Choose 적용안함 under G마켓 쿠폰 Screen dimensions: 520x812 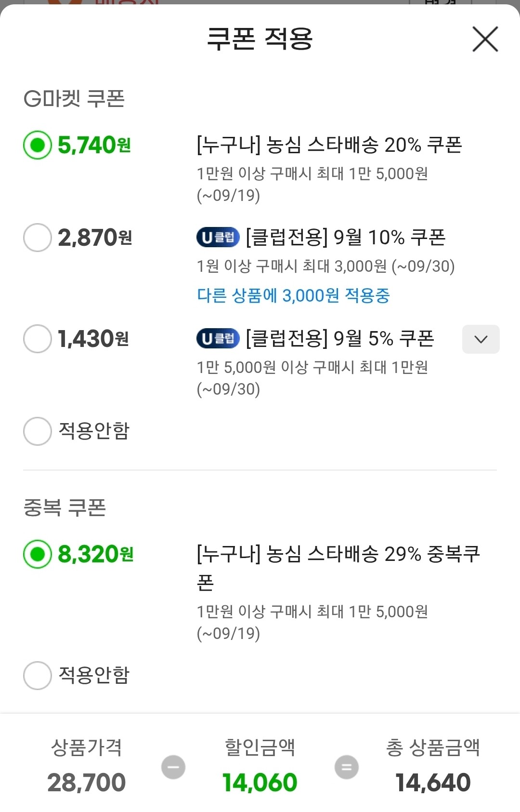click(x=38, y=431)
